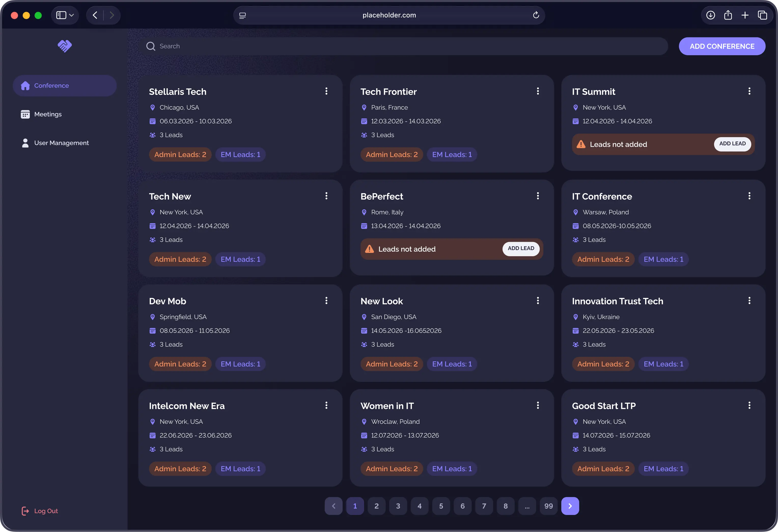This screenshot has height=532, width=778.
Task: Open options menu for Innovation Trust Tech
Action: 749,300
